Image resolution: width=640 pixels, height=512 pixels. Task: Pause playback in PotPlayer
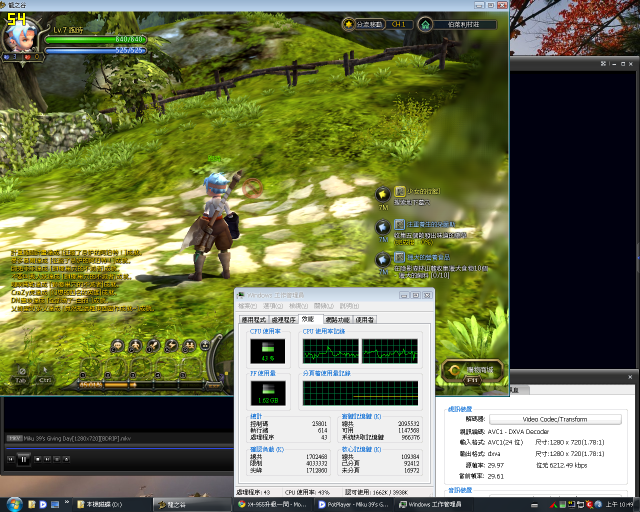(24, 459)
